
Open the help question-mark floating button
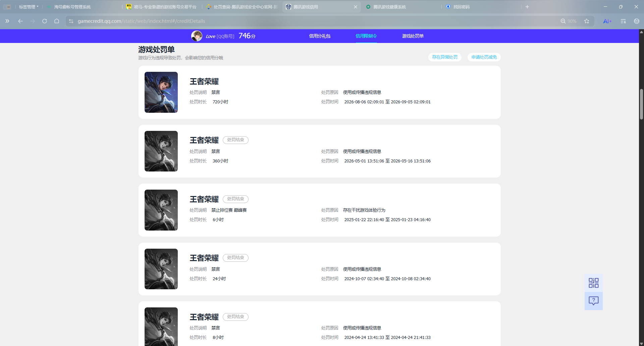point(594,301)
